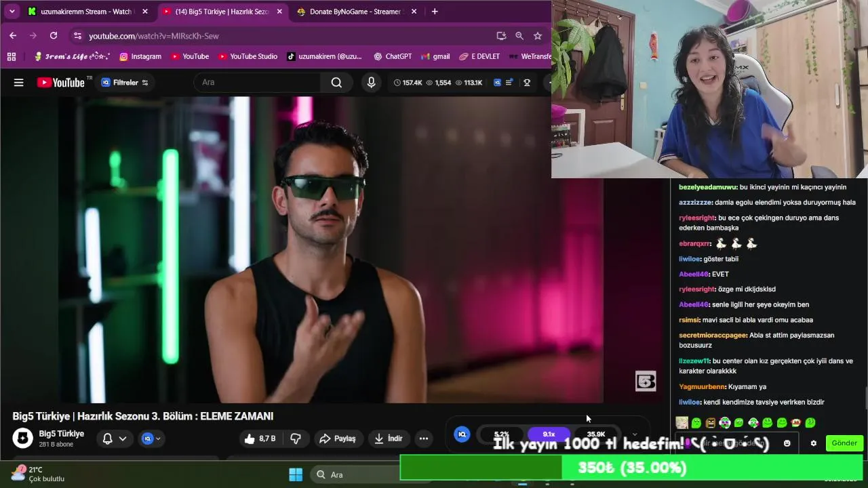This screenshot has width=868, height=488.
Task: Open the Big5 Türkiye channel name link
Action: [x=62, y=434]
